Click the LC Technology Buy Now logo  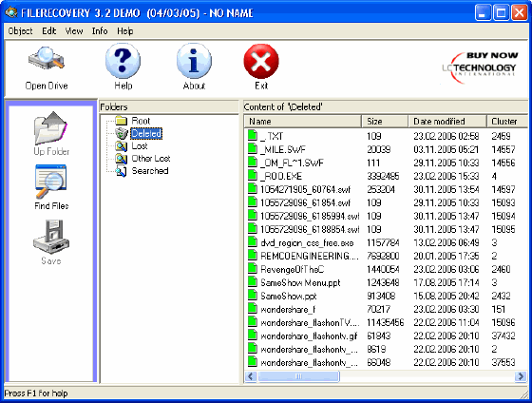(480, 67)
